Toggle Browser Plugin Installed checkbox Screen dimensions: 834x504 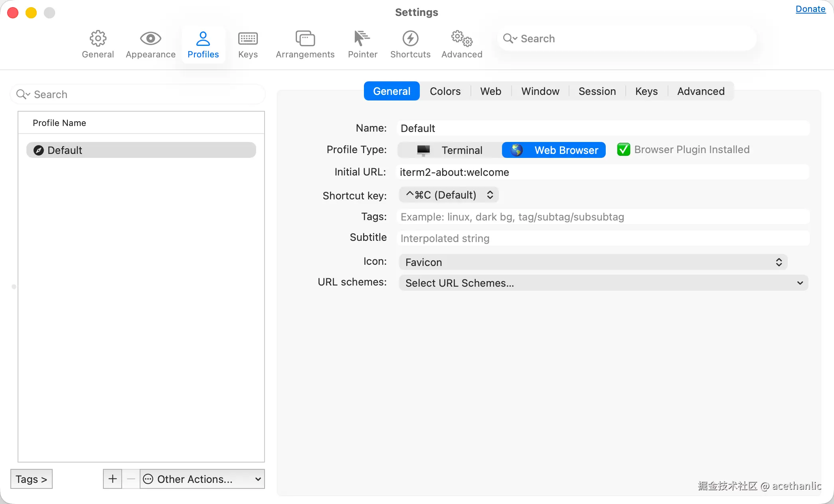click(623, 150)
